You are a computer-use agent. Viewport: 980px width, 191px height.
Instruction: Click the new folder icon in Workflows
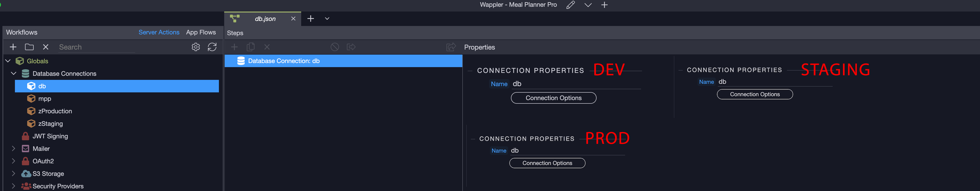tap(29, 47)
